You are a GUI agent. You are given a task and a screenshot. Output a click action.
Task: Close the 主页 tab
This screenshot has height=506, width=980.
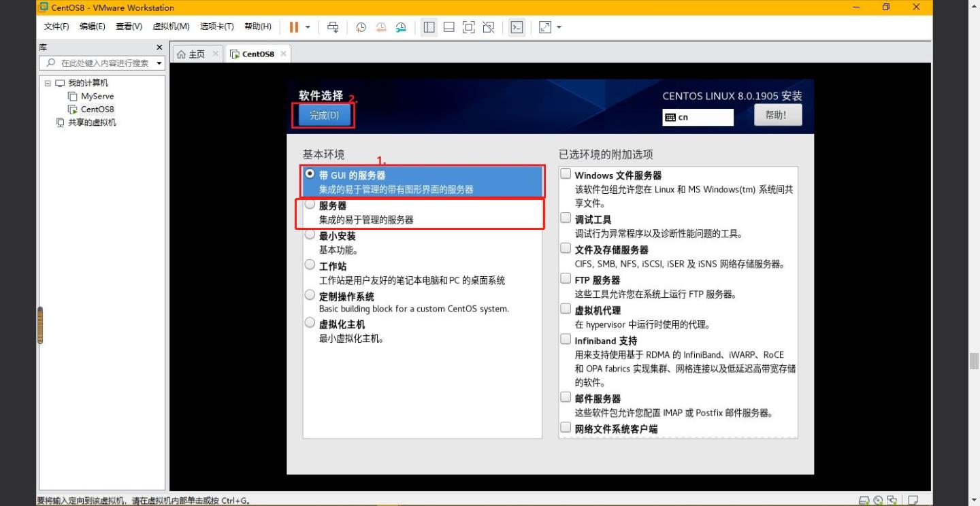click(x=215, y=53)
